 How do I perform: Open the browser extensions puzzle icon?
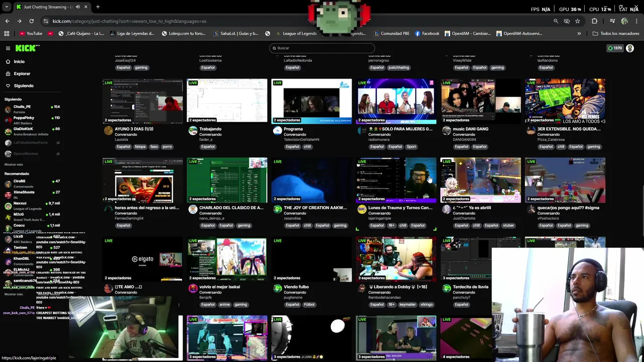click(x=595, y=21)
